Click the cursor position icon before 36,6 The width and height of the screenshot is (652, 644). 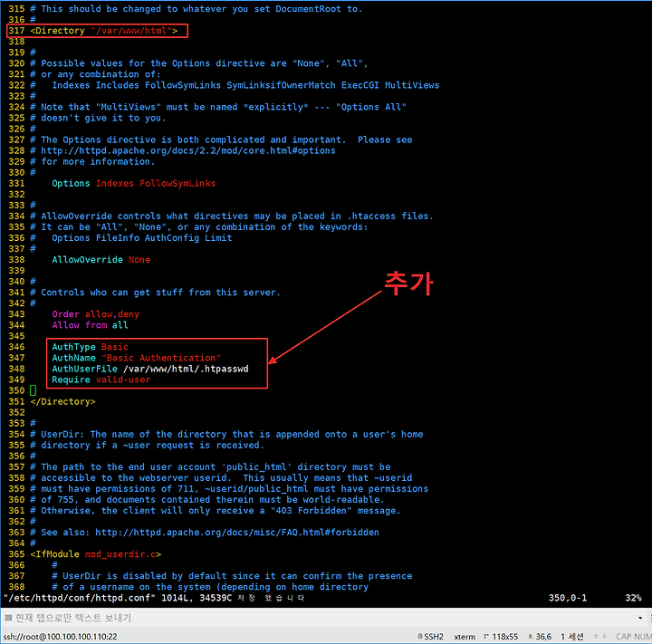tap(531, 637)
